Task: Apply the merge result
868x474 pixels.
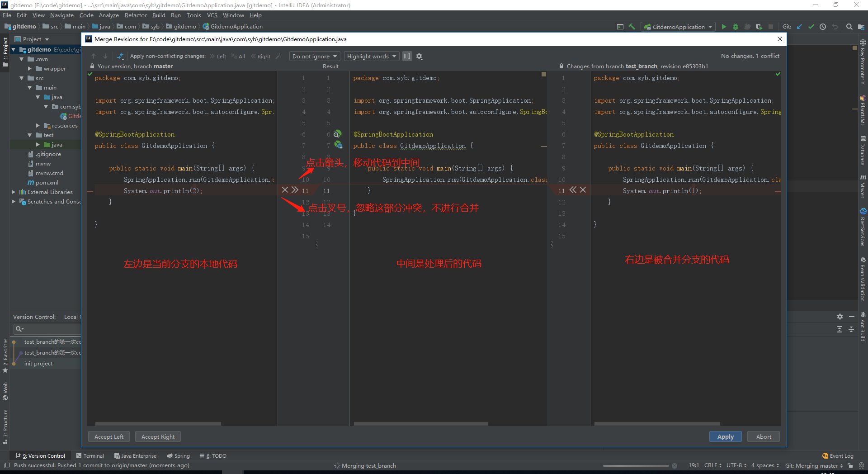Action: (x=725, y=436)
